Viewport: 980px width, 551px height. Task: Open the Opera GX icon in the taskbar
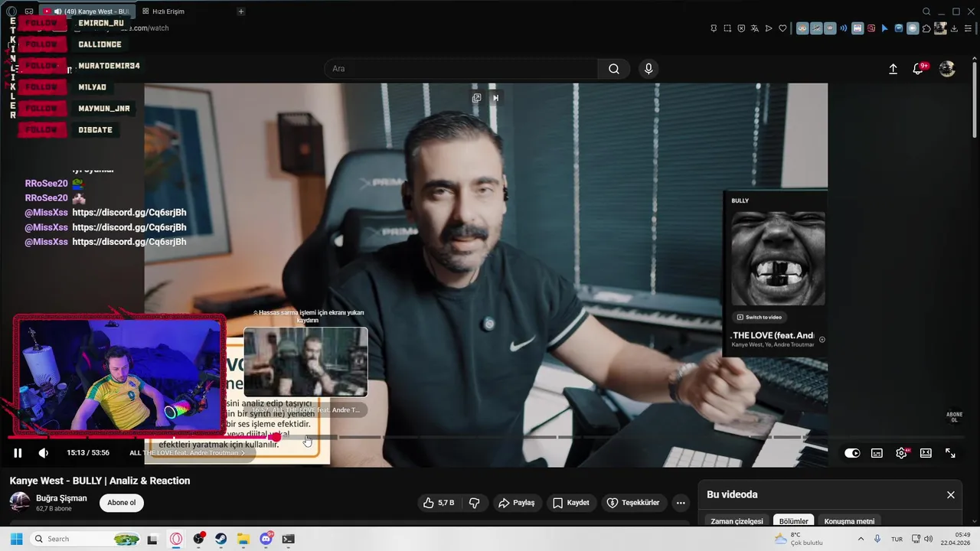click(176, 539)
